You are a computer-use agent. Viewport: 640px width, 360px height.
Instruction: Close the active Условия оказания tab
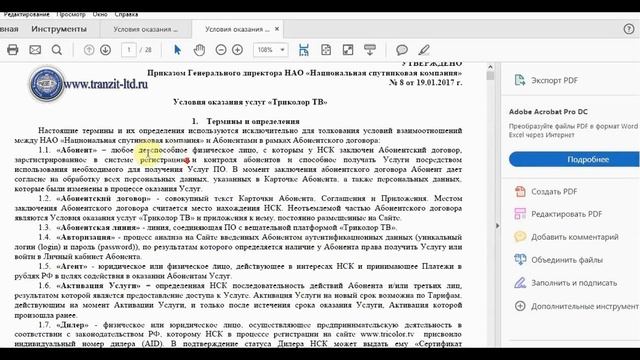point(277,29)
